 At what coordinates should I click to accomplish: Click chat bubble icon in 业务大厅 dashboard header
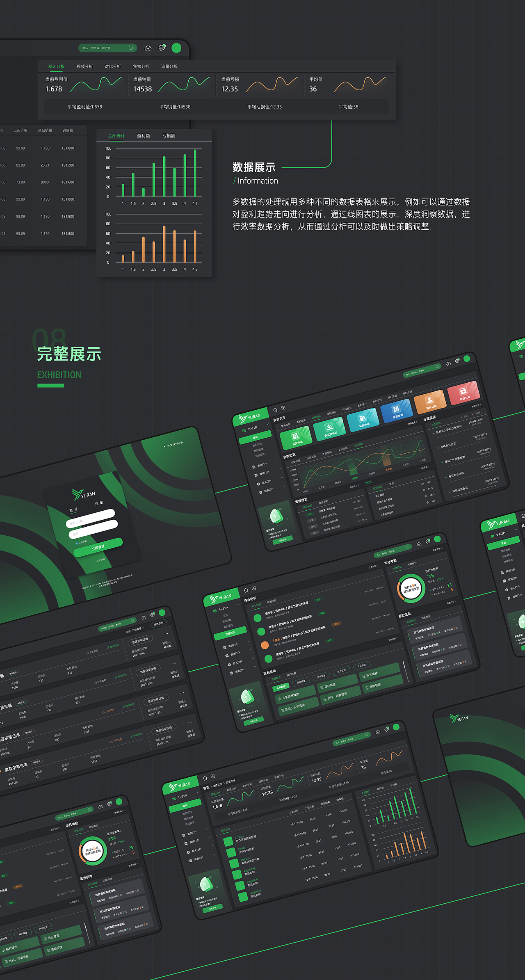(457, 361)
